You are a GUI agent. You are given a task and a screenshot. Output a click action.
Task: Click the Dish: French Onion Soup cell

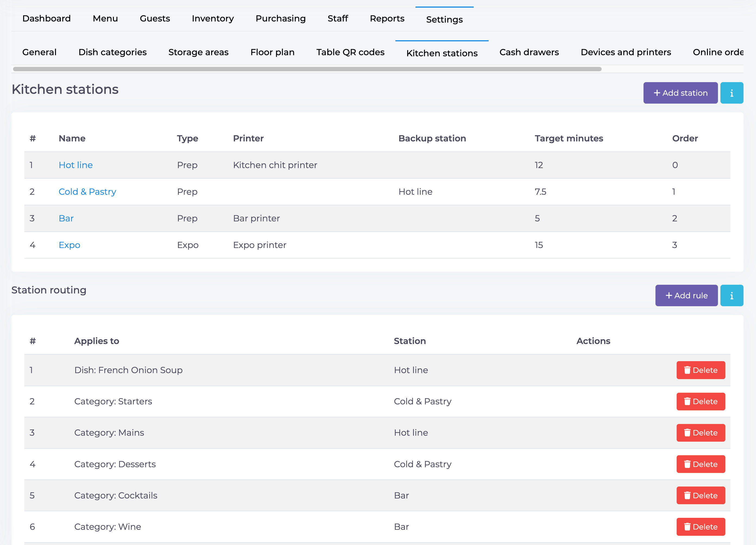(x=128, y=370)
